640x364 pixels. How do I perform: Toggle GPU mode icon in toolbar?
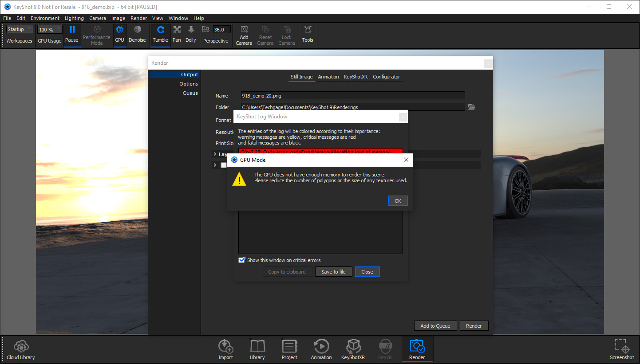coord(119,30)
